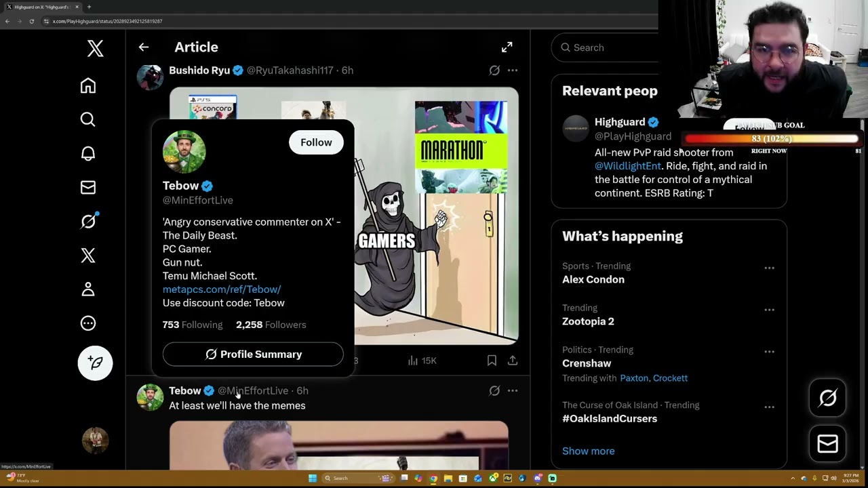Open the Windows Start menu
The image size is (868, 488).
[x=313, y=478]
